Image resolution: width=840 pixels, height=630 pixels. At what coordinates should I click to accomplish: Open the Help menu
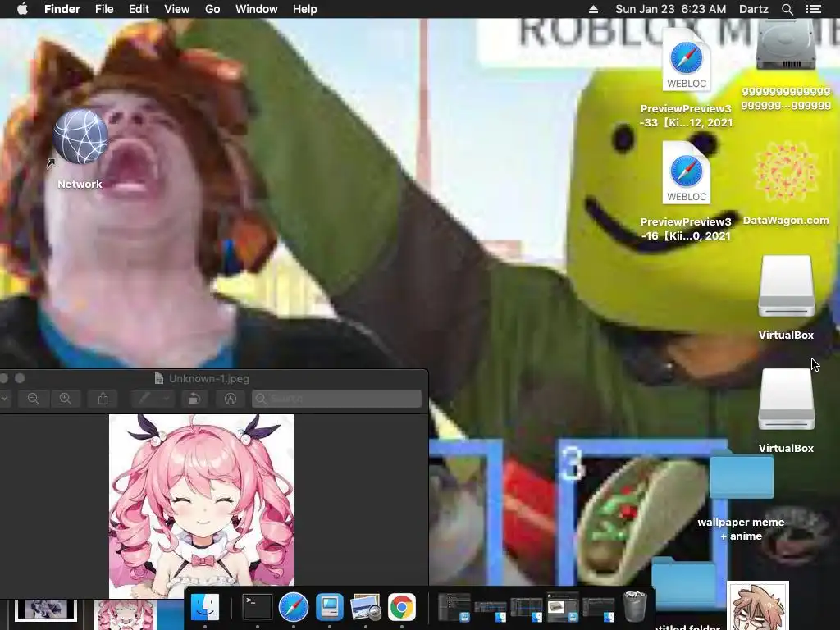(305, 9)
